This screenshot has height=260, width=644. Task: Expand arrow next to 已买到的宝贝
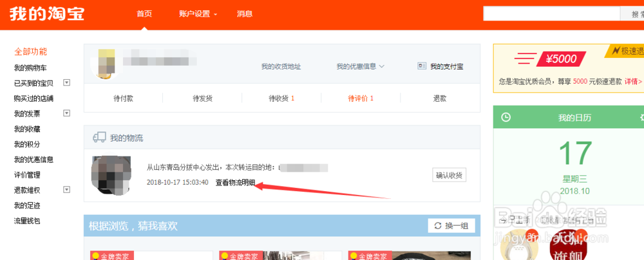(67, 82)
